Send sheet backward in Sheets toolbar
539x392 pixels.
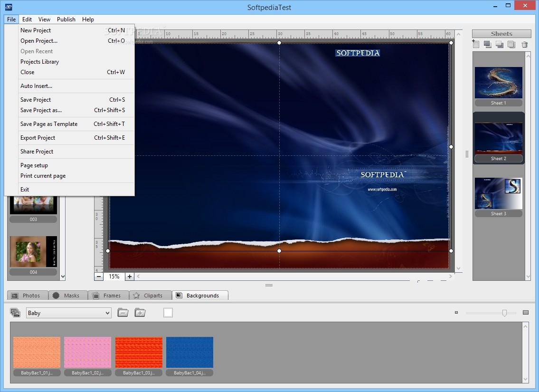500,44
